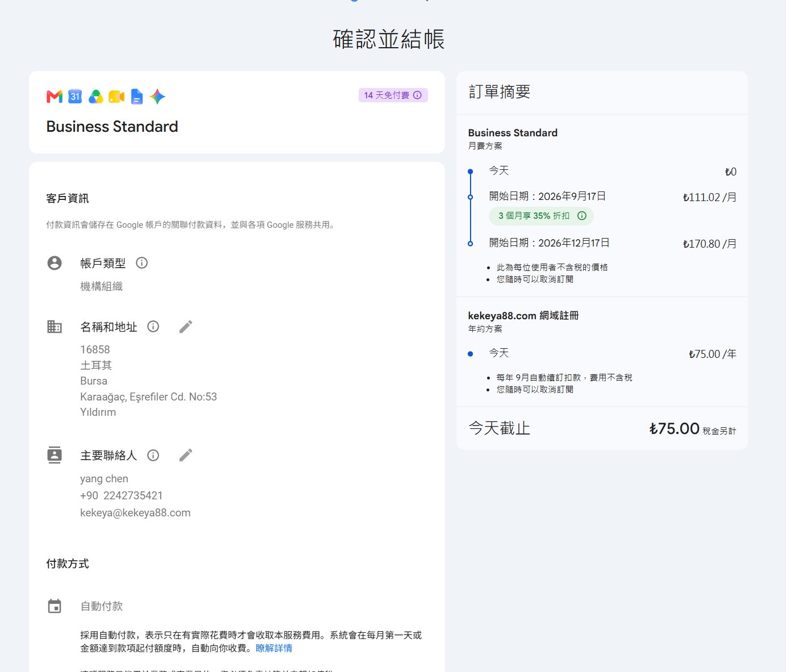This screenshot has height=672, width=786.
Task: Click the ₺75.00 /年 domain price
Action: point(713,354)
